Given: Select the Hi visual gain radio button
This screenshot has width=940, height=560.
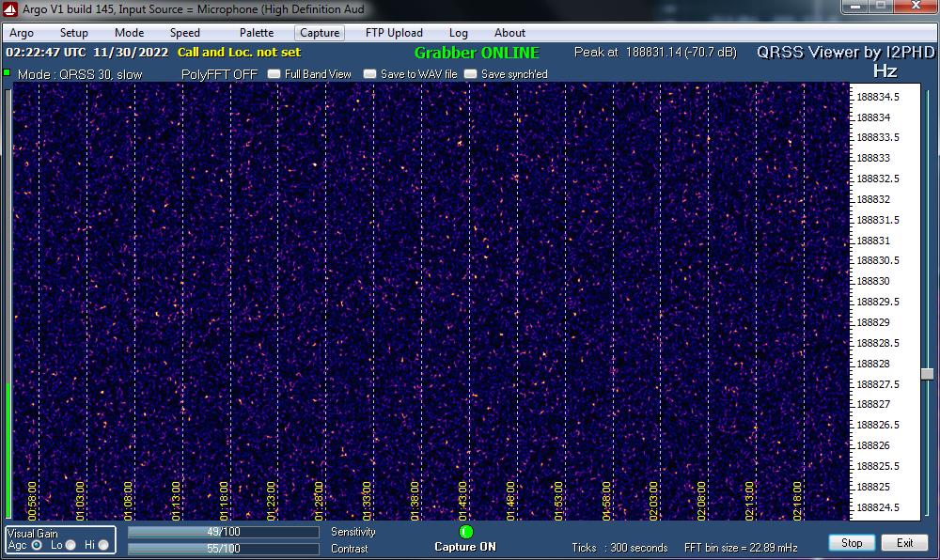Looking at the screenshot, I should pos(103,545).
